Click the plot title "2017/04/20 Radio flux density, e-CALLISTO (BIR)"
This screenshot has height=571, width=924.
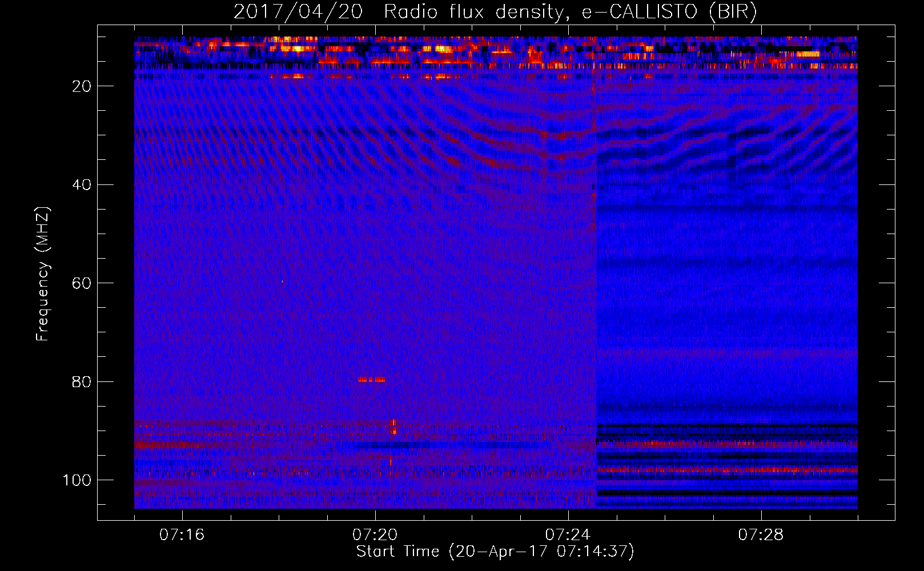pyautogui.click(x=495, y=12)
